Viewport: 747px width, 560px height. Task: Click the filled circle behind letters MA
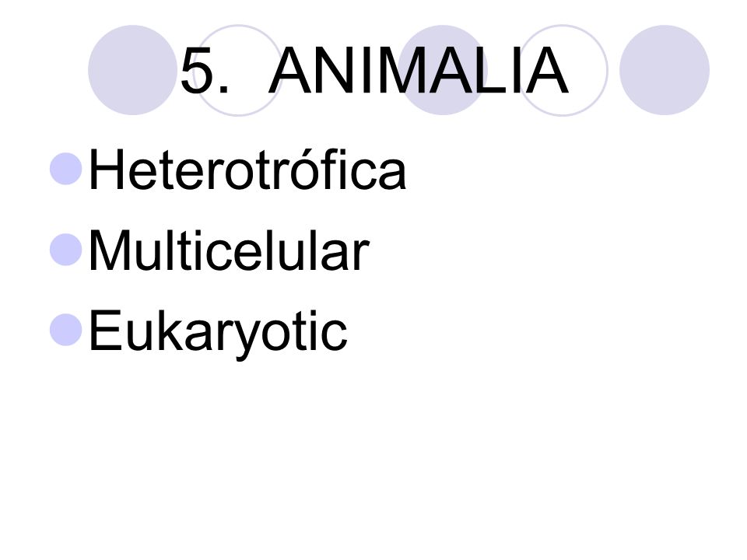point(443,70)
